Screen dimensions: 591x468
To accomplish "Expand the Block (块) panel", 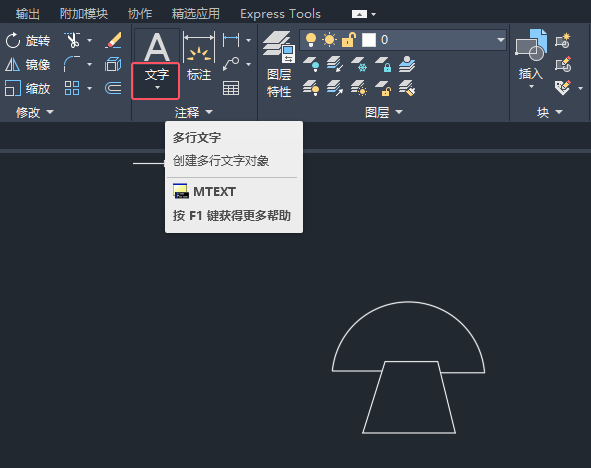I will click(550, 112).
